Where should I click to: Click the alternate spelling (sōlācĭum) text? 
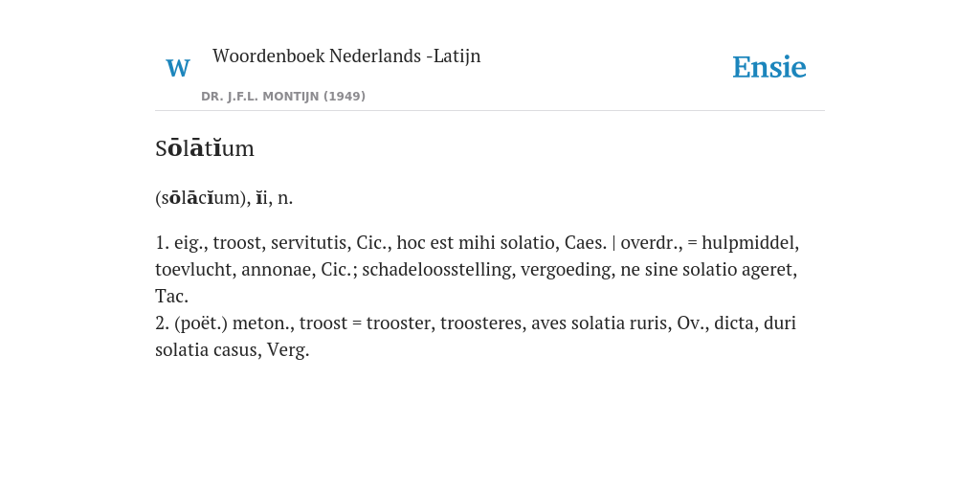[x=203, y=198]
